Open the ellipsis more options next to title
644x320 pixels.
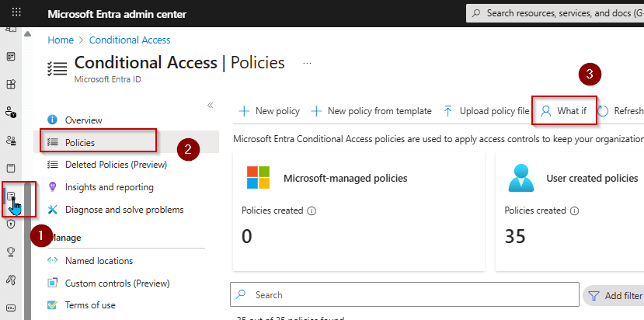307,63
